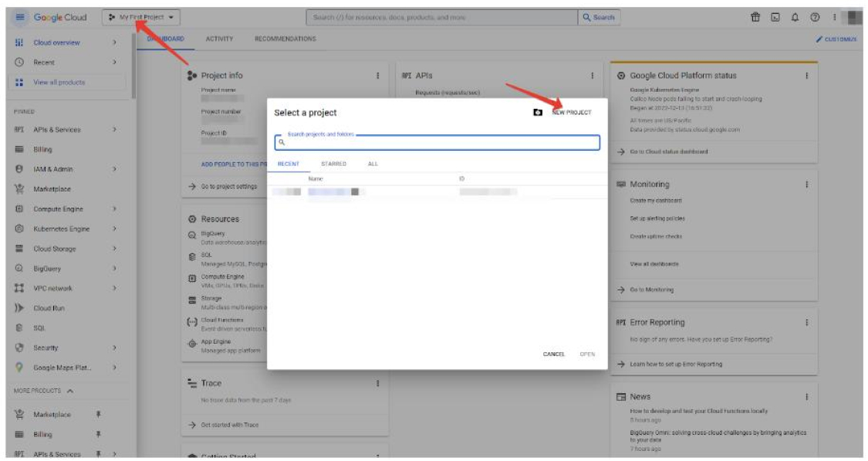Open the Error Reporting card options menu
868x461 pixels.
pos(806,322)
